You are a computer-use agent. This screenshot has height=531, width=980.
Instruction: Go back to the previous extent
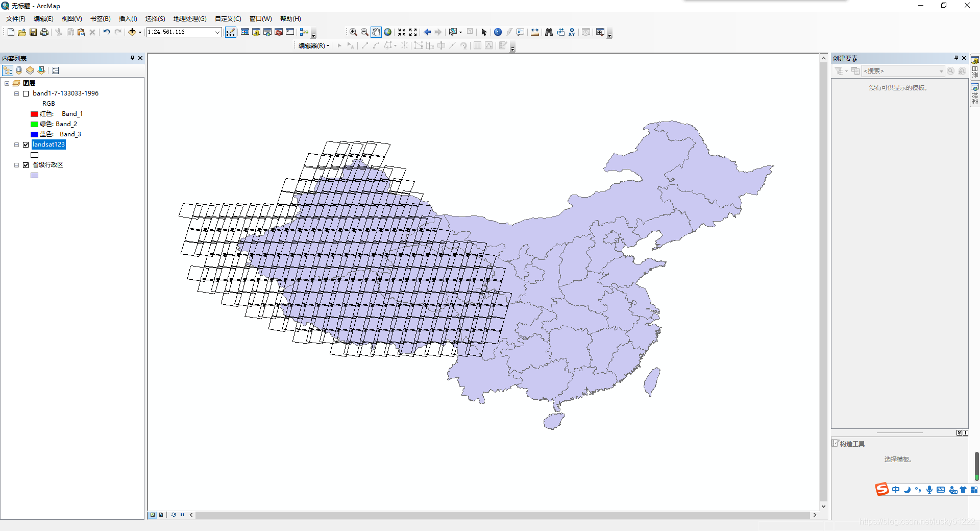[x=427, y=32]
